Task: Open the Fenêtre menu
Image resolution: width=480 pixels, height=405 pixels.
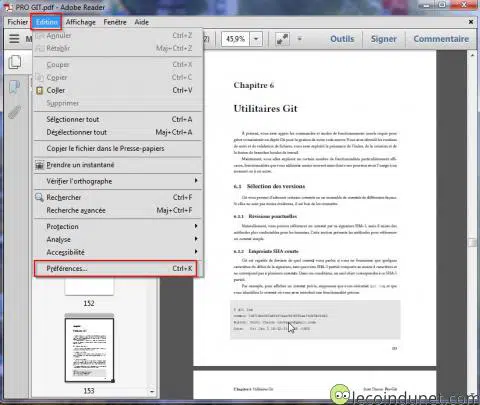Action: tap(115, 22)
